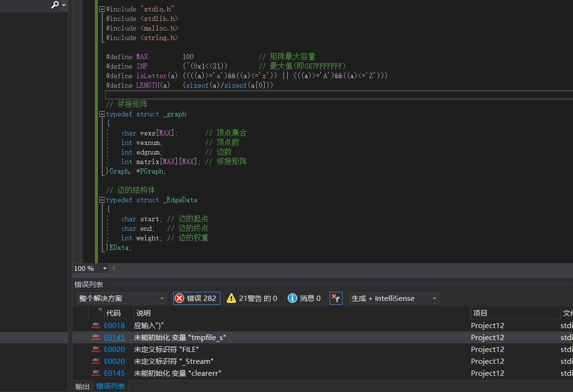Open the E0145 tmpfile_s error code link

coord(115,338)
